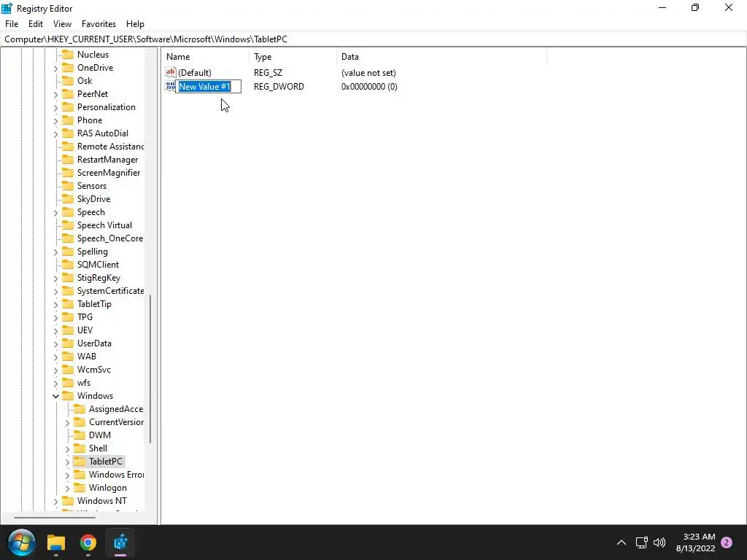This screenshot has width=747, height=560.
Task: Select the SQMClient folder icon
Action: tap(68, 264)
